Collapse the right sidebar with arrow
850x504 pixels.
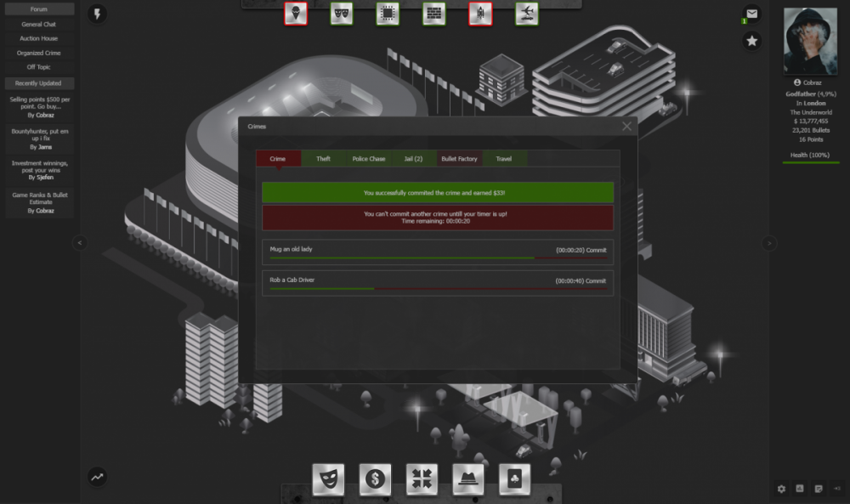769,243
